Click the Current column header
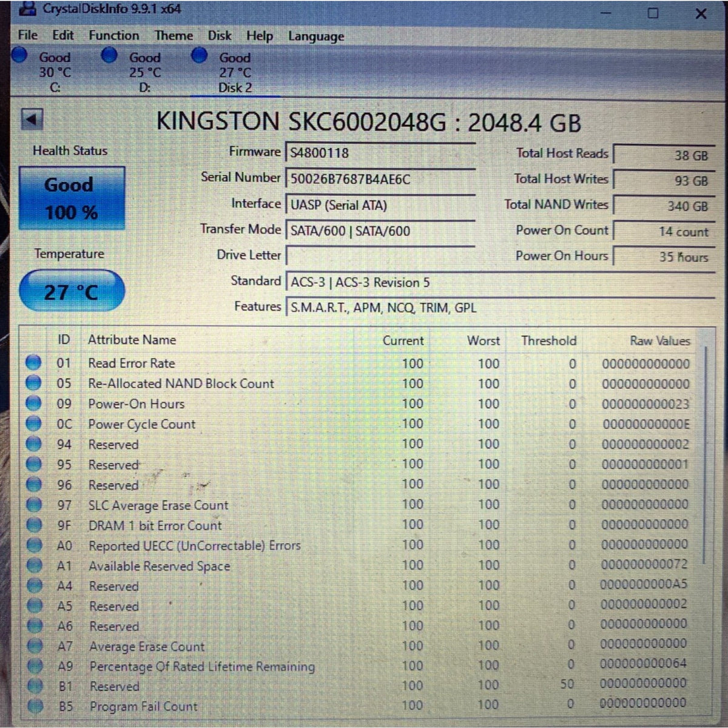 coord(403,340)
